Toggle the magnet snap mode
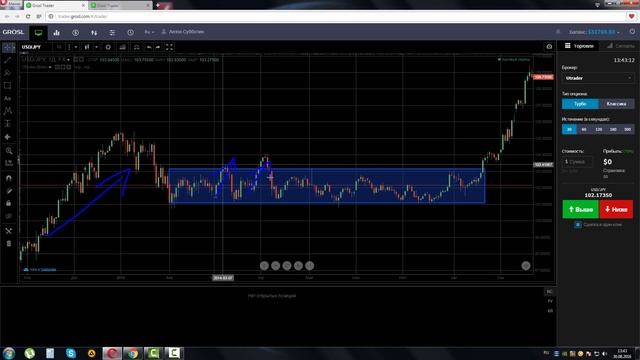 (x=9, y=178)
